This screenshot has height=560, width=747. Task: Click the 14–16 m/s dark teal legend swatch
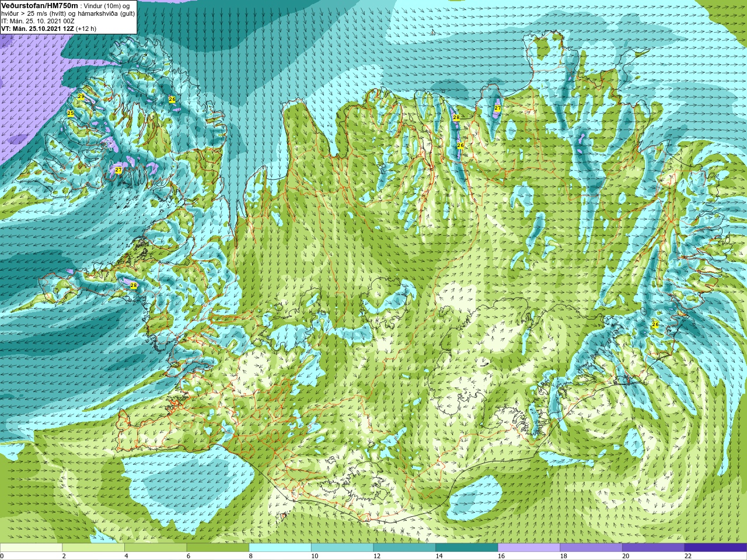467,548
